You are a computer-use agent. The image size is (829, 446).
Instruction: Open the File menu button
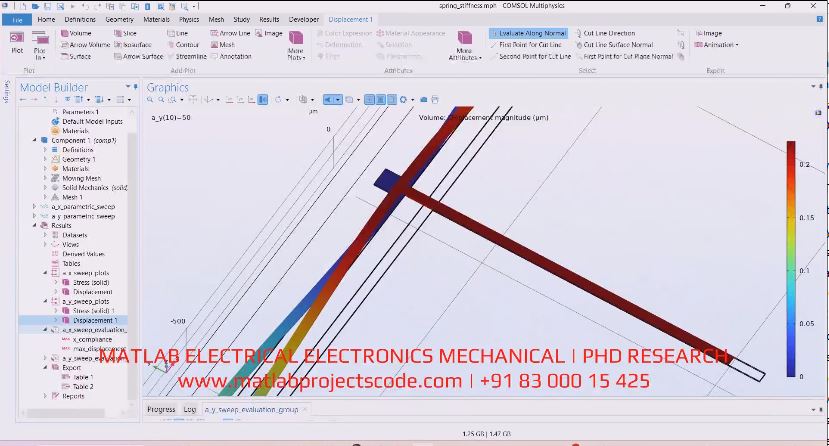coord(17,19)
